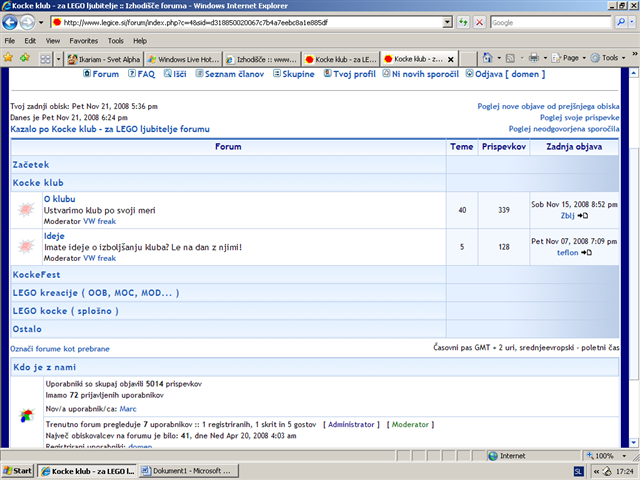Switch to Dokument1 - Microsoft taskbar button

[x=189, y=471]
